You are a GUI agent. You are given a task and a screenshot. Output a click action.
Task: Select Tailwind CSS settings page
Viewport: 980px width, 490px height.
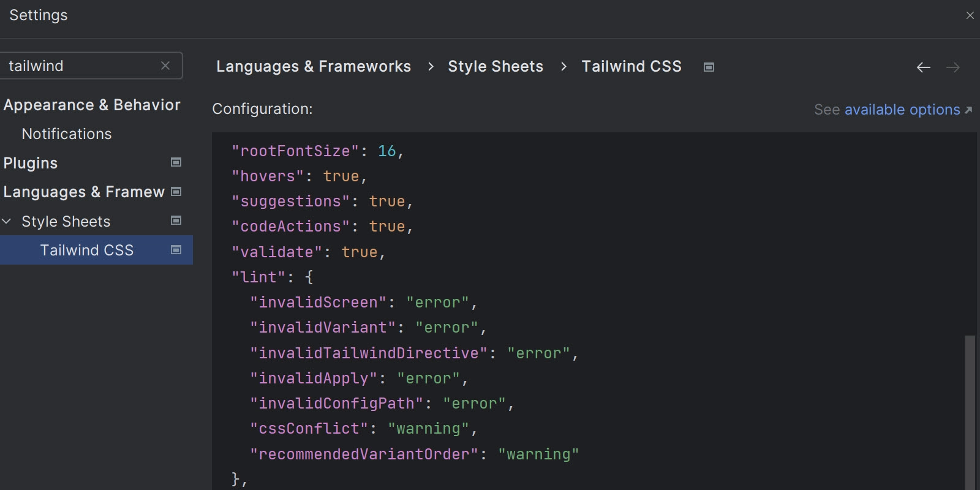(x=87, y=250)
